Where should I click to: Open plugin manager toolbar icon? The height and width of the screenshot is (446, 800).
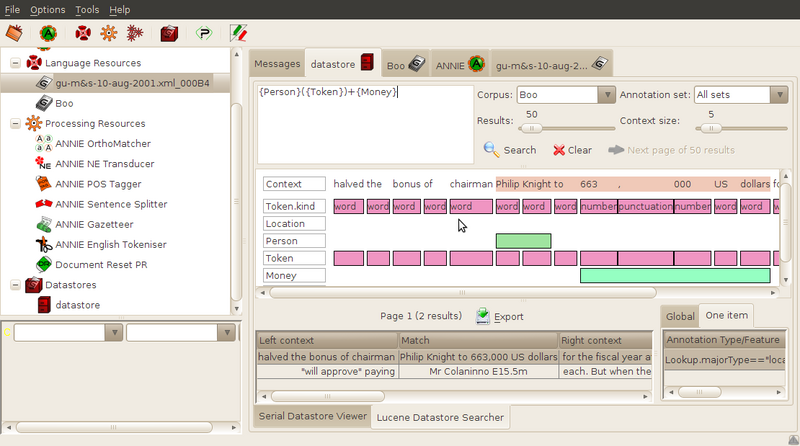tap(204, 34)
